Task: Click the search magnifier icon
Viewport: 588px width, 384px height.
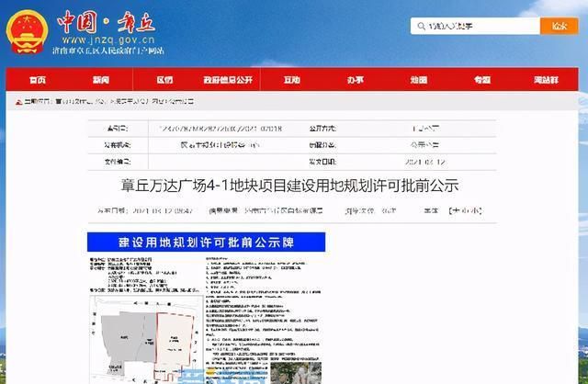Action: pos(421,26)
